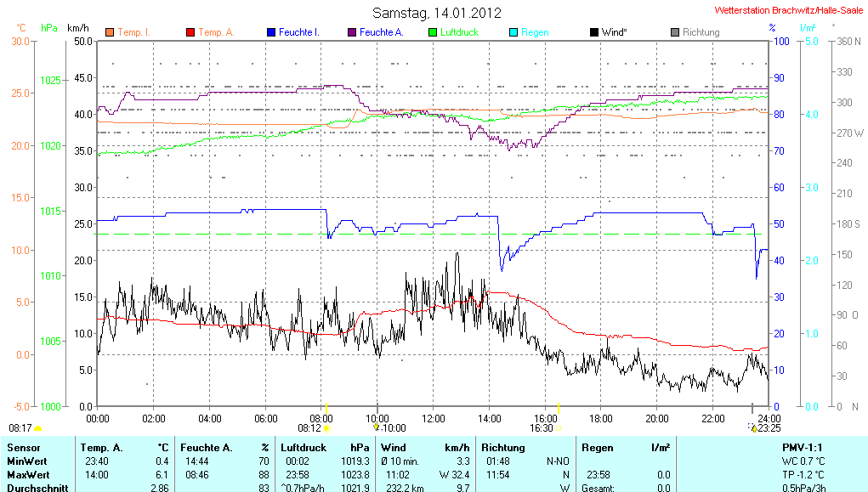The image size is (868, 492).
Task: Click the purple Feuchte A. legend square
Action: pos(351,32)
